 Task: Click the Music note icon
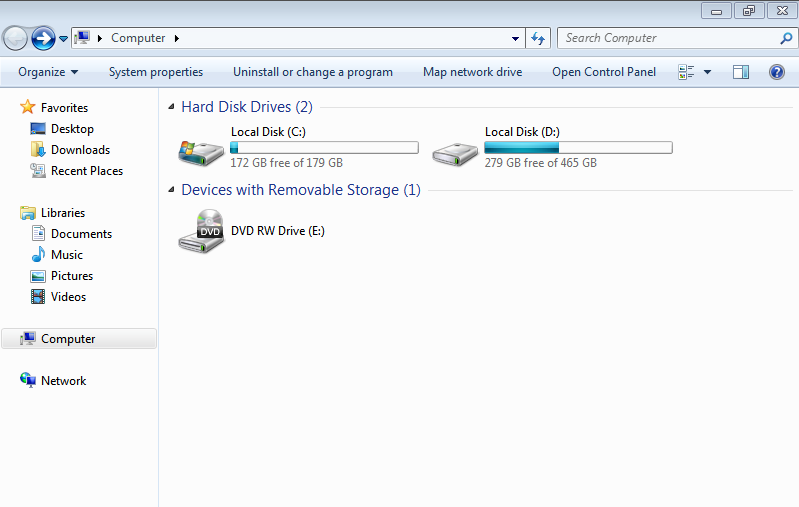(x=38, y=254)
